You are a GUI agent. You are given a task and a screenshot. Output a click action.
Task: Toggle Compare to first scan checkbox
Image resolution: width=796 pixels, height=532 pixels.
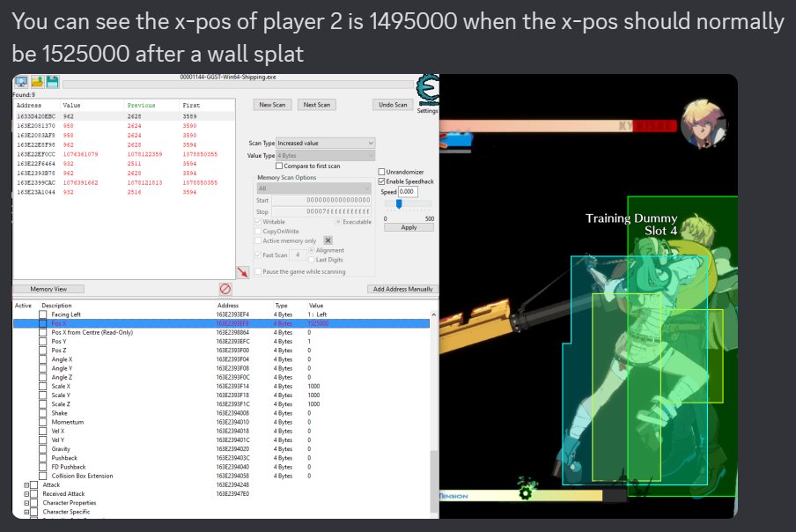[279, 166]
